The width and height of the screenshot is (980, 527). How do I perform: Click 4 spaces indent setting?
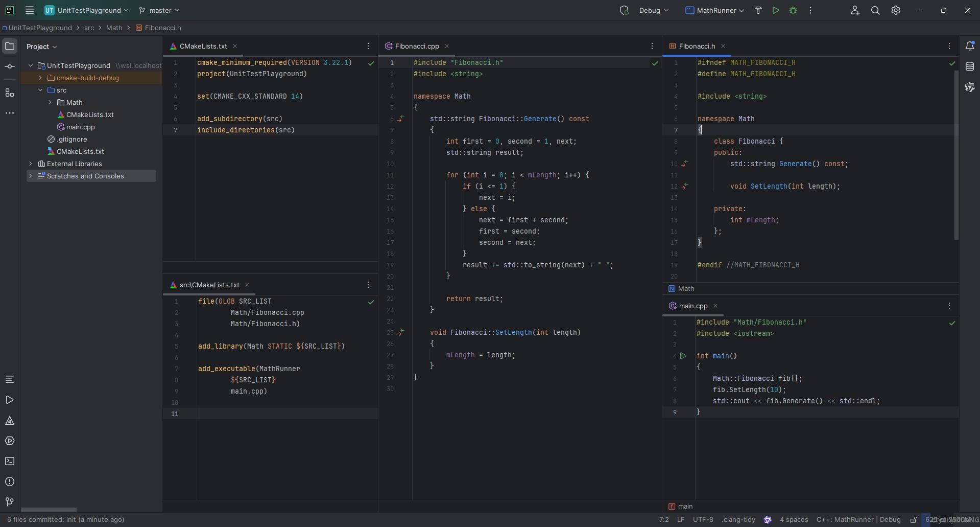(x=794, y=520)
